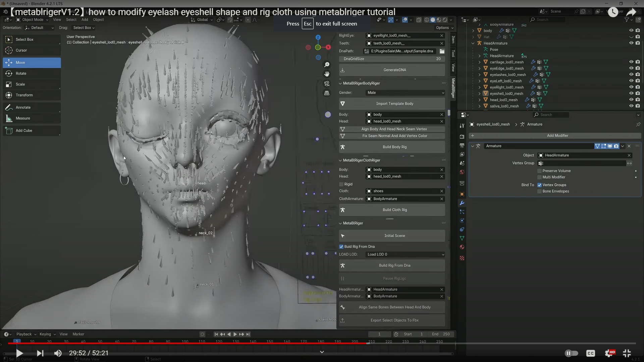
Task: Hide eyeshell_lod0_mesh in viewport
Action: point(631,93)
